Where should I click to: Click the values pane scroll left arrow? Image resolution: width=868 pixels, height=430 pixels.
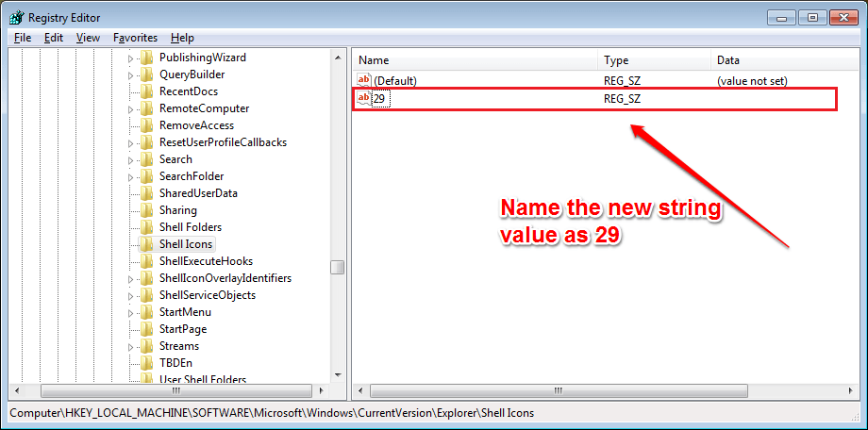tap(360, 390)
